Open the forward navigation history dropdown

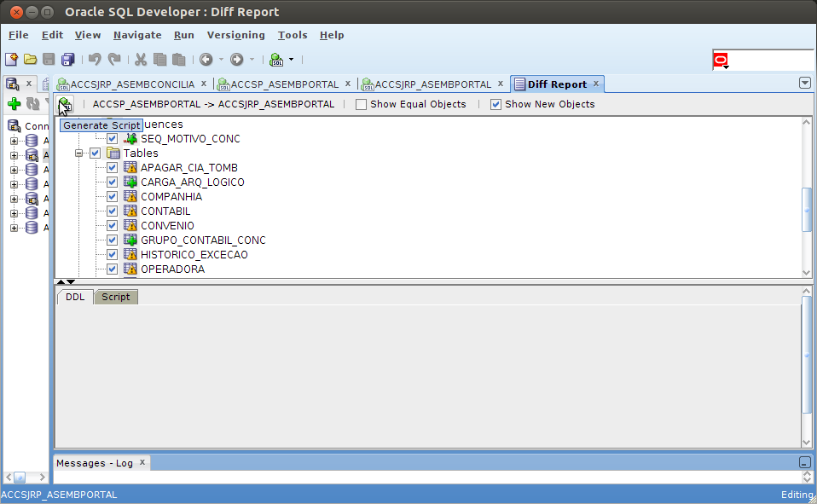tap(252, 60)
